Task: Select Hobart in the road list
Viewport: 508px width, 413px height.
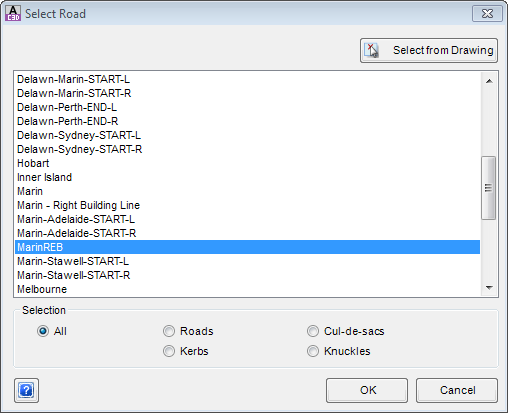Action: pos(247,163)
